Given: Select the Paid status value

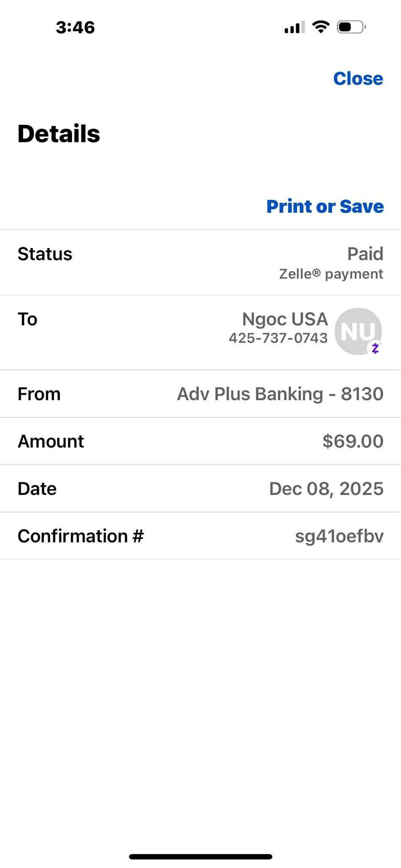Looking at the screenshot, I should 365,254.
